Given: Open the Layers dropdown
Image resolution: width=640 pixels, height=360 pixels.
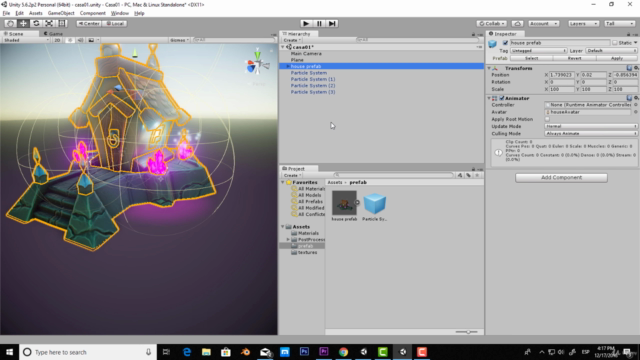Looking at the screenshot, I should [583, 24].
